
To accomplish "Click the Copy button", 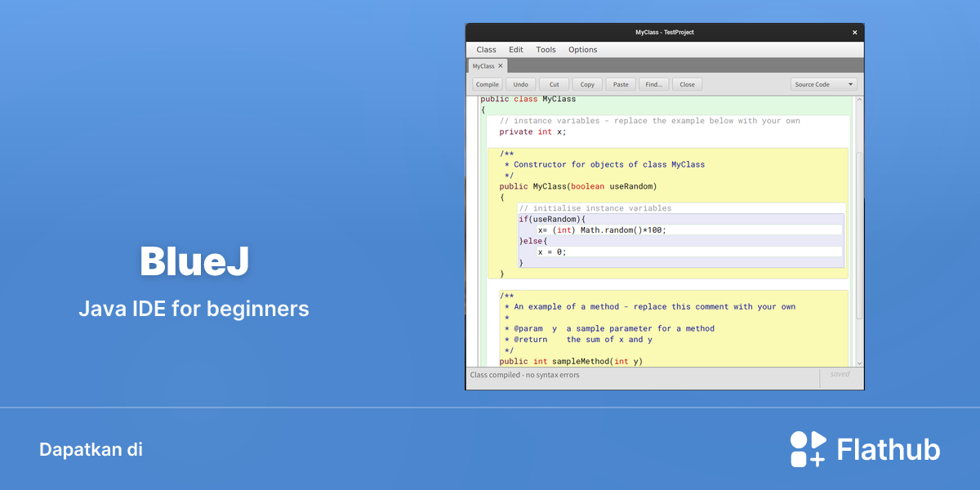I will [x=587, y=84].
